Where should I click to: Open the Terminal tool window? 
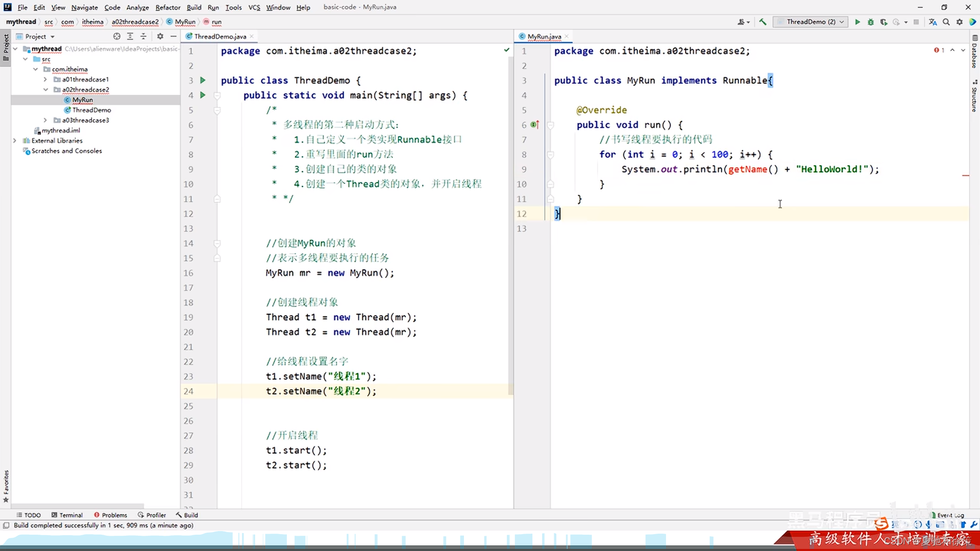coord(67,515)
